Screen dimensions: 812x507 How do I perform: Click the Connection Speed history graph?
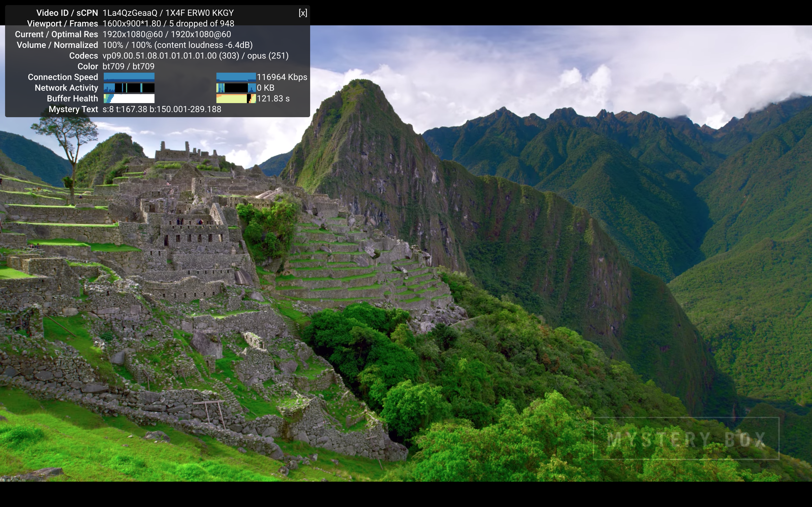129,77
